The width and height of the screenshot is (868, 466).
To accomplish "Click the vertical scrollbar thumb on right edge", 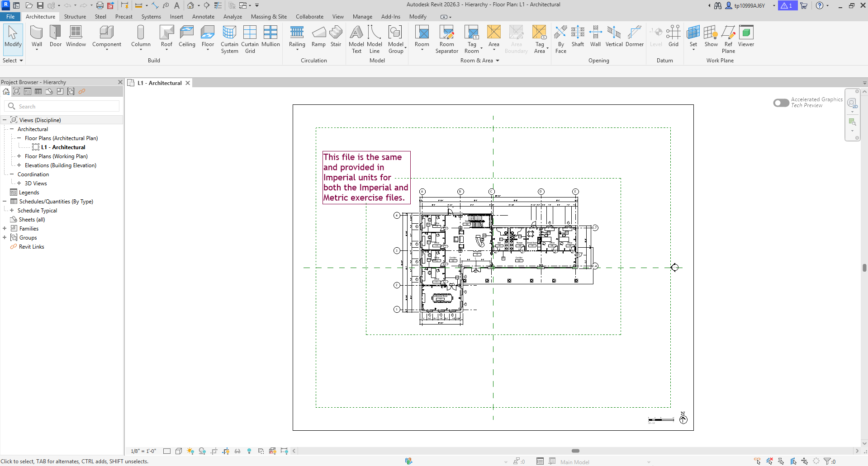I will pyautogui.click(x=864, y=268).
